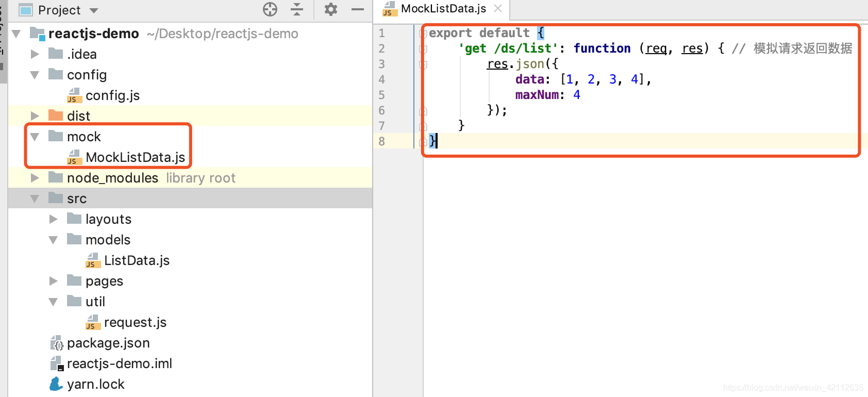Screen dimensions: 868x397
Task: Collapse the config folder
Action: [x=35, y=75]
